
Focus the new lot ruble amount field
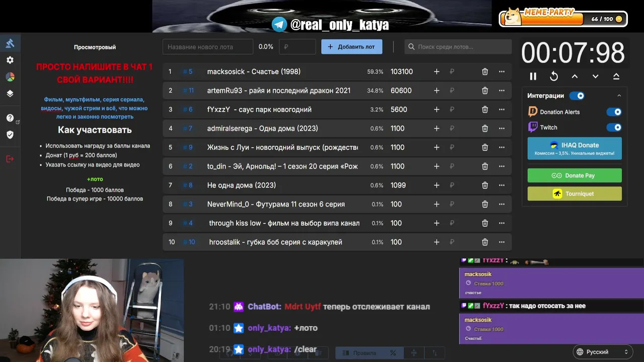pos(297,47)
